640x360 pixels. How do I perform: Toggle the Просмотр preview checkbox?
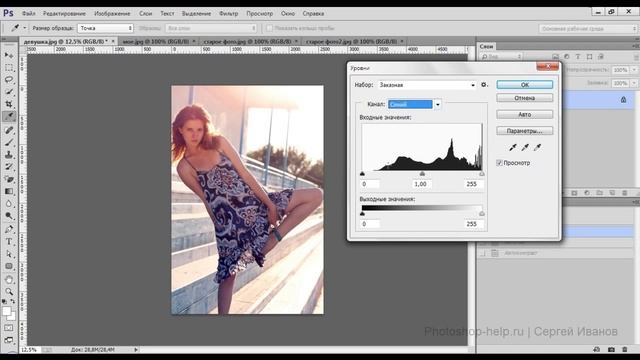coord(499,163)
